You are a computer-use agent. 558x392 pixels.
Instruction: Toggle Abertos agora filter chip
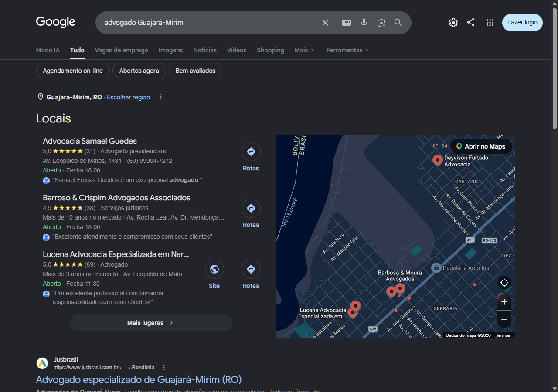point(139,71)
